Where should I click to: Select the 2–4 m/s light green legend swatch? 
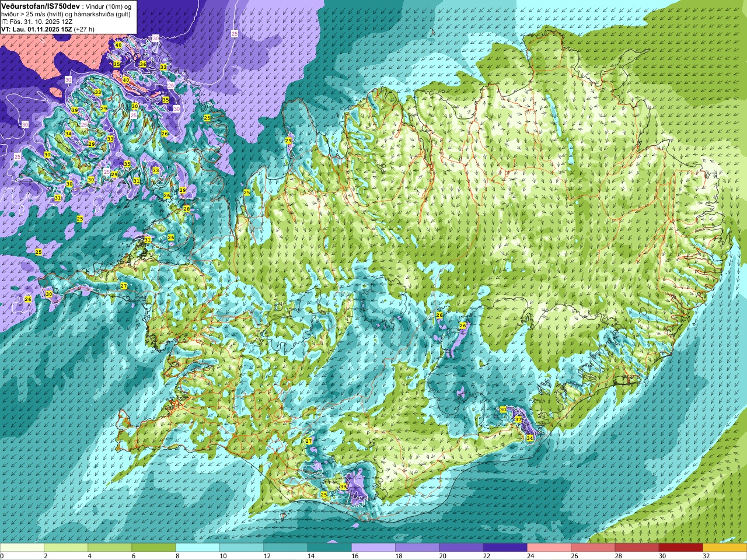(66, 547)
